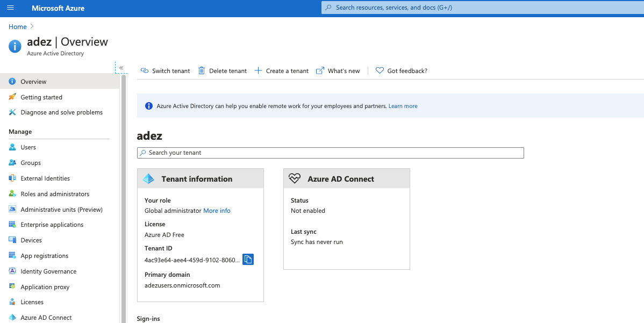Screen dimensions: 644x323
Task: Click the Getting started rocket icon
Action: (12, 97)
